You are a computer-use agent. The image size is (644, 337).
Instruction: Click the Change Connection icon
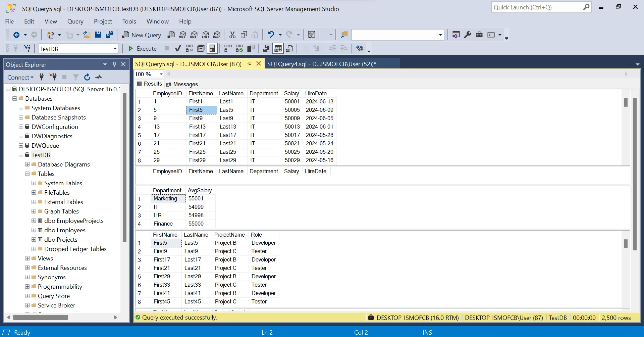(28, 48)
